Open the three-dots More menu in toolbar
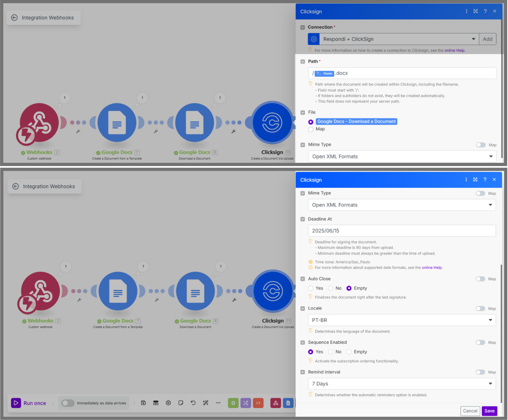Screen dimensions: 508x420 point(218,403)
